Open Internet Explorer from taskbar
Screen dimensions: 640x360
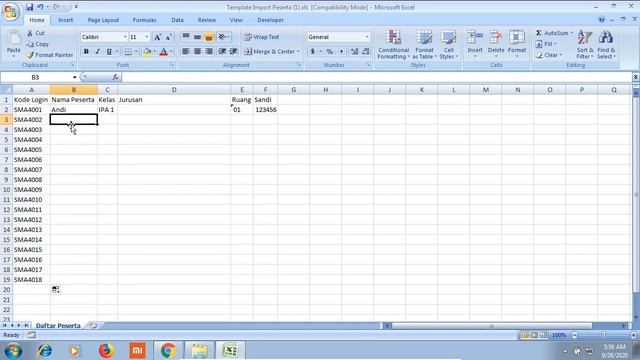44,350
